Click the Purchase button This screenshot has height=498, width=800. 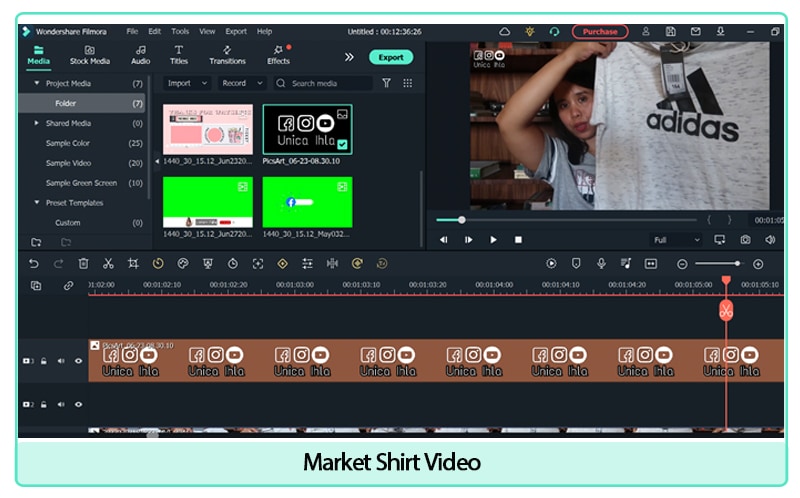click(x=600, y=32)
